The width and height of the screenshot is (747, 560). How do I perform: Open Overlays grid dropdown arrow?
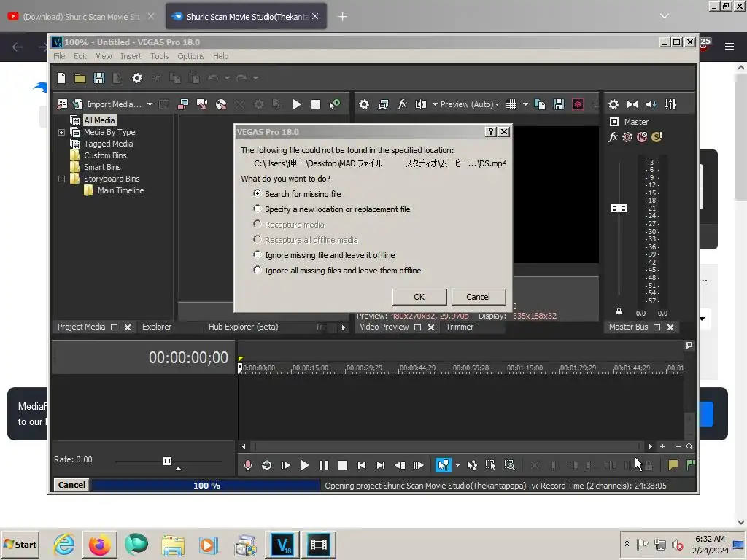pos(525,104)
